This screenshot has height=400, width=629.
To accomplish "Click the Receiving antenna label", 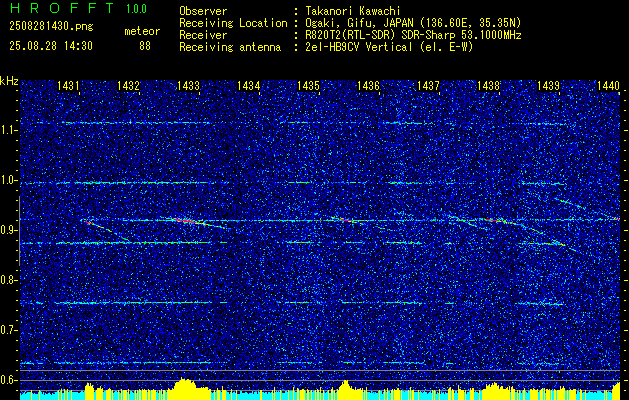I will point(230,48).
